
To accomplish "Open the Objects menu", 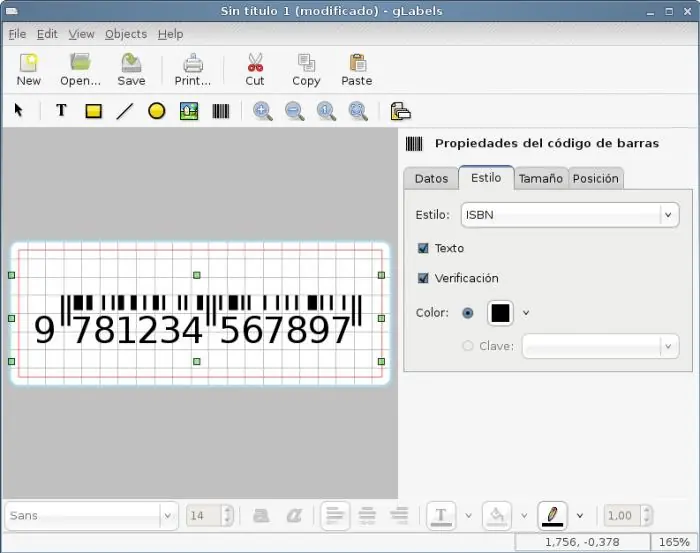I will point(126,34).
